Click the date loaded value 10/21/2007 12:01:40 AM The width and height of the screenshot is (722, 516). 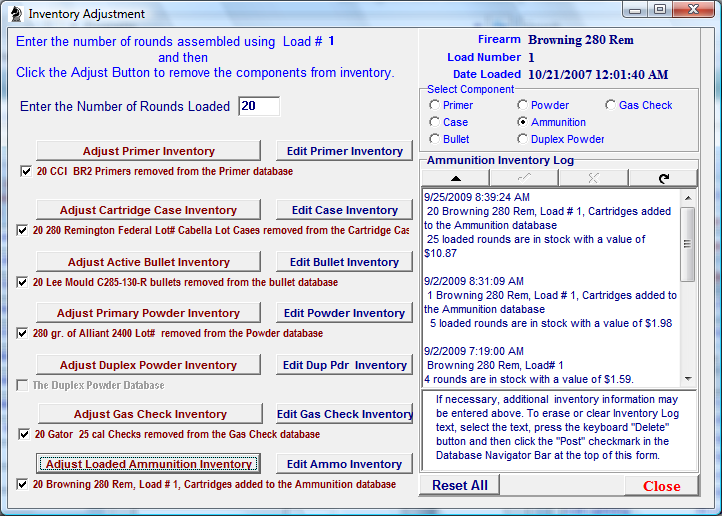[598, 75]
